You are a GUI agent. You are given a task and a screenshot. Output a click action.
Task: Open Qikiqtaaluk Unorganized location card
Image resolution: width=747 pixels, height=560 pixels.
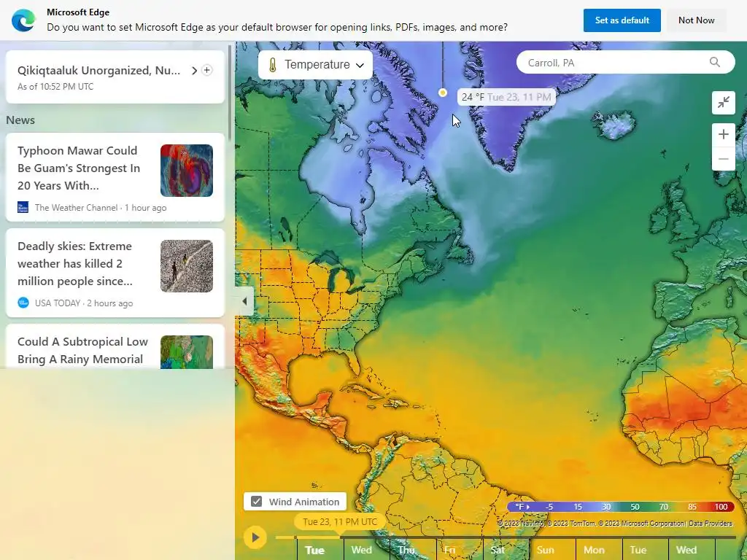115,77
